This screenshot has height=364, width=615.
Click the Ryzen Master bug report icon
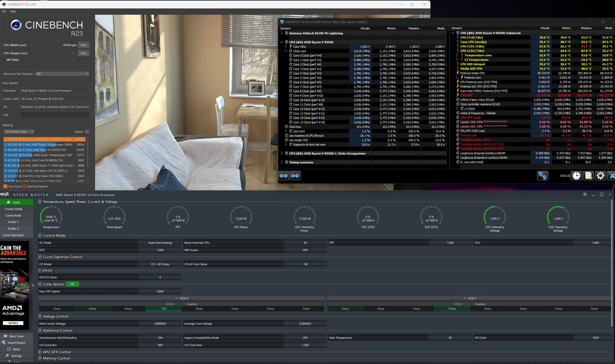coord(585,194)
